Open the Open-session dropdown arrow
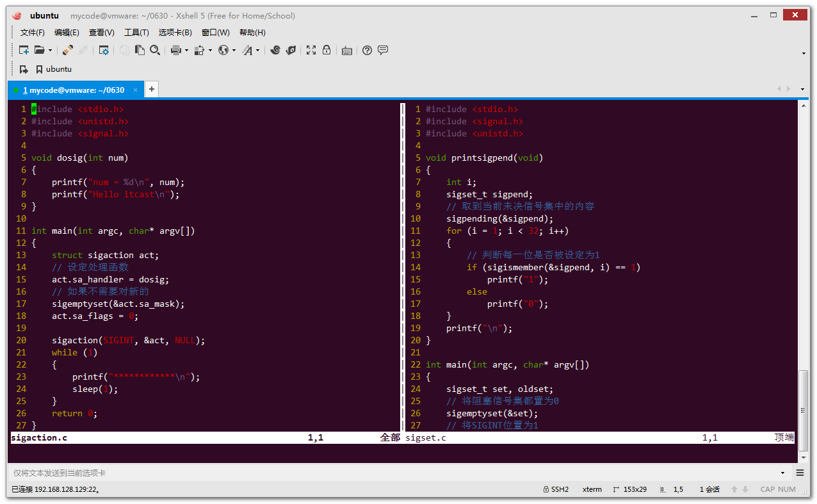This screenshot has height=504, width=817. (50, 50)
